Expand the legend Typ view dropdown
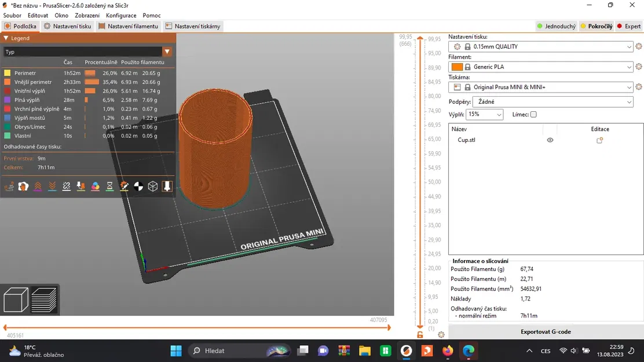644x362 pixels. [x=167, y=52]
